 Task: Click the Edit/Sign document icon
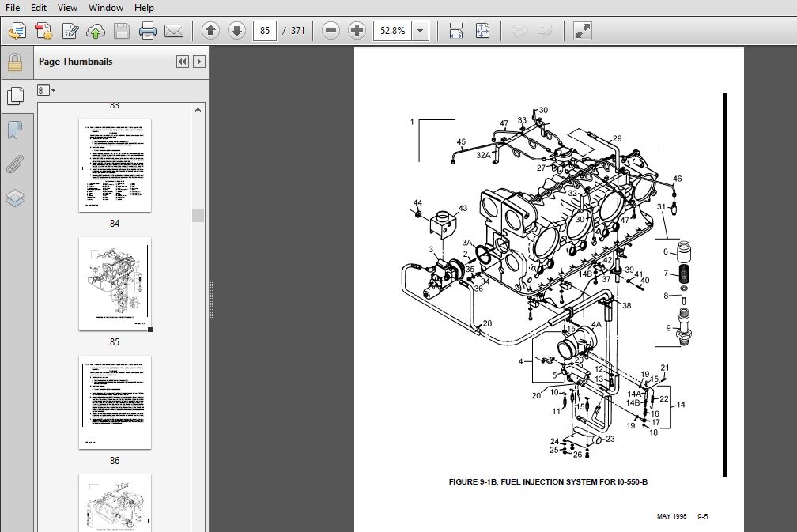pos(70,31)
